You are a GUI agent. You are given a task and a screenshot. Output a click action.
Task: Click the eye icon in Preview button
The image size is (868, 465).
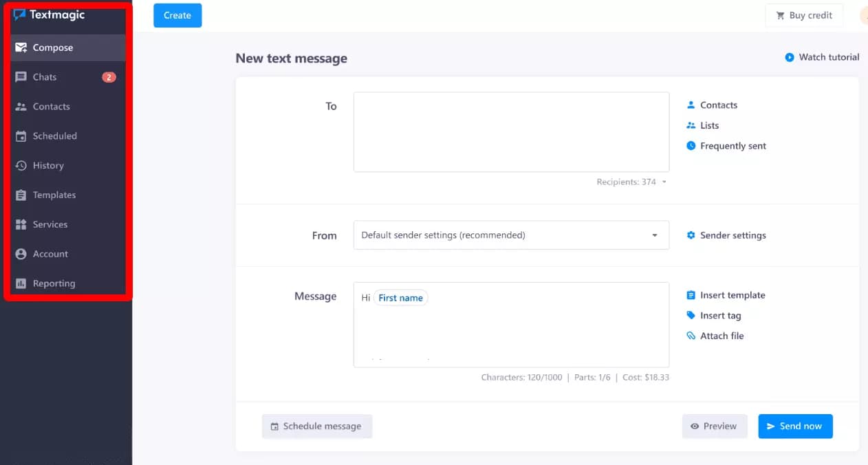coord(695,426)
